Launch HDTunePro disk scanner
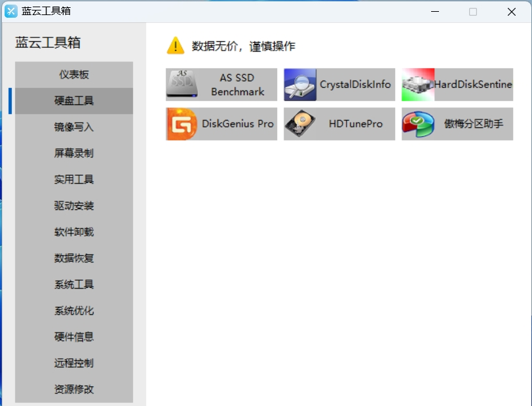Image resolution: width=532 pixels, height=406 pixels. (339, 124)
